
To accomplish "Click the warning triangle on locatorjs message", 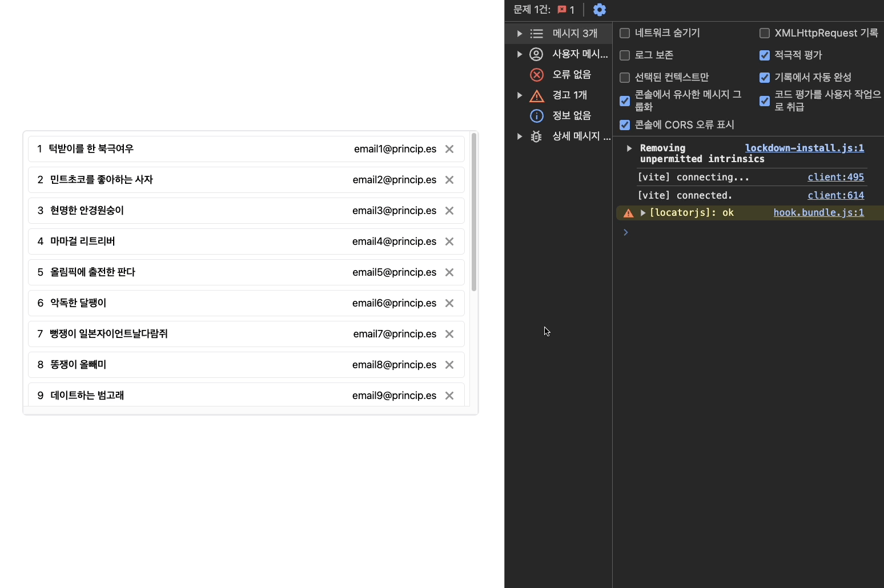I will (x=629, y=213).
